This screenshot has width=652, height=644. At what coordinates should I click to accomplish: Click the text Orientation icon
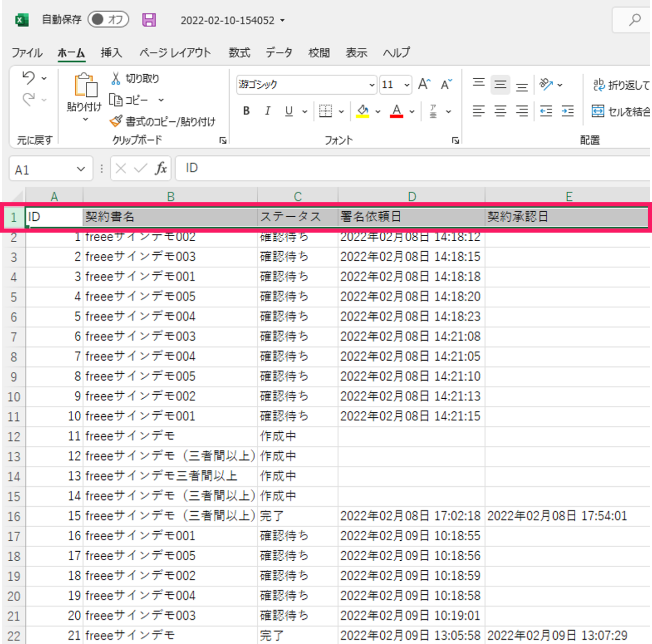[546, 84]
